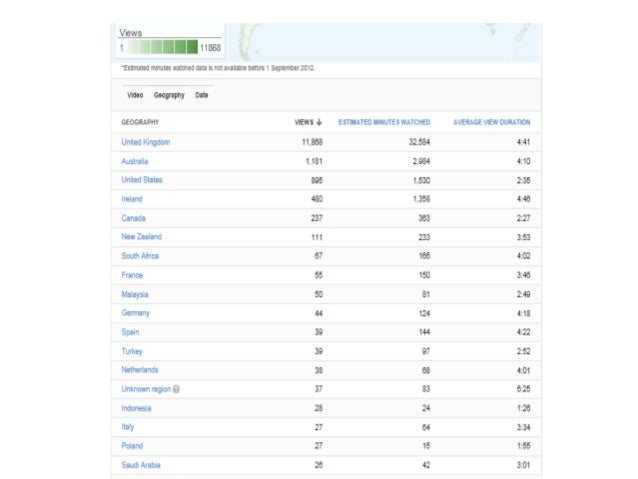Open Malaysia geography link
This screenshot has width=638, height=479.
pos(135,294)
